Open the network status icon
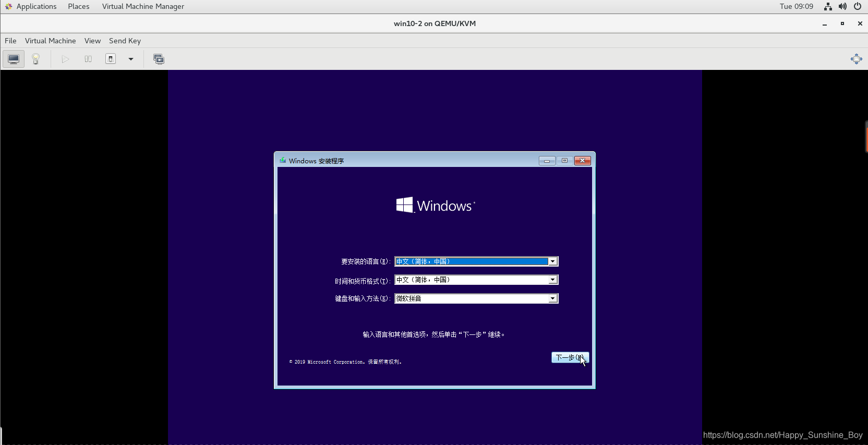 (x=828, y=6)
